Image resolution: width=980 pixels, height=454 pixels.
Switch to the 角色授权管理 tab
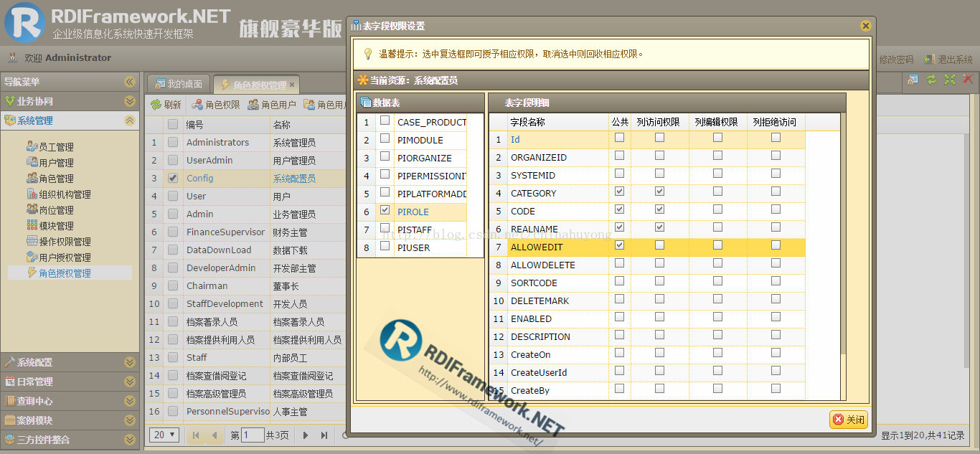(x=256, y=85)
